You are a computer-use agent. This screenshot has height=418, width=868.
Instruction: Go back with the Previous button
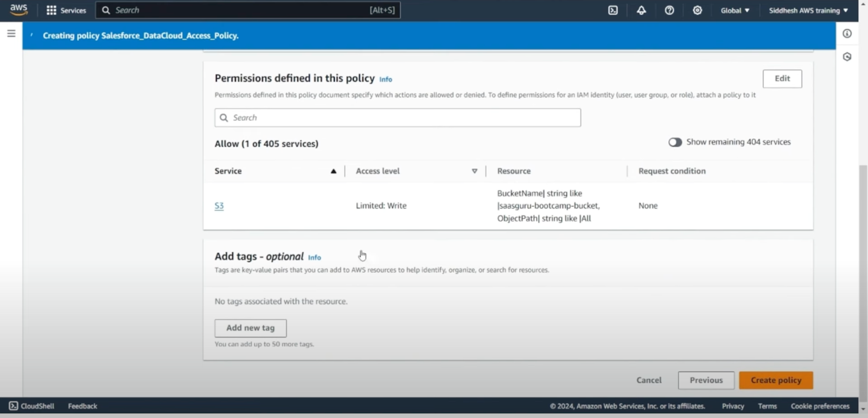(x=706, y=381)
